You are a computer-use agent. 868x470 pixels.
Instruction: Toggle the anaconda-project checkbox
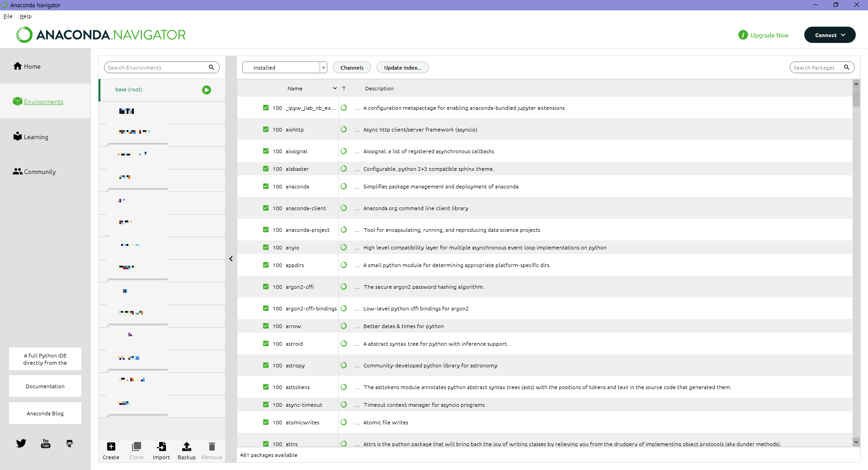click(x=266, y=230)
